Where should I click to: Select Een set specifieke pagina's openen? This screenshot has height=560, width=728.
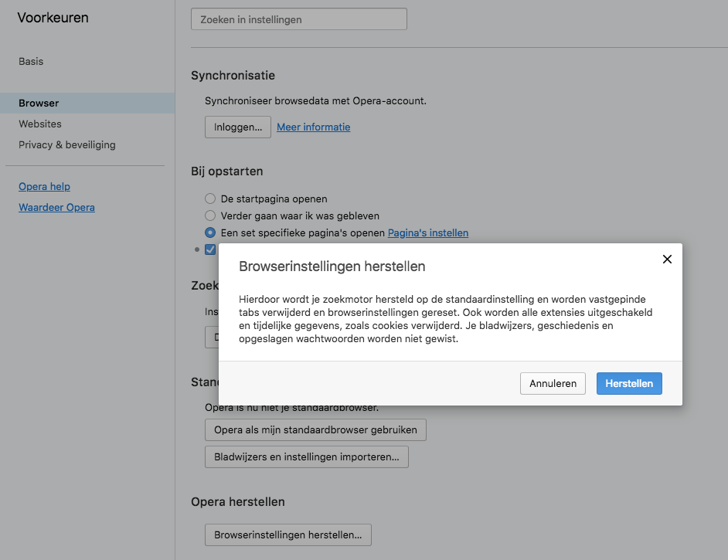coord(210,232)
